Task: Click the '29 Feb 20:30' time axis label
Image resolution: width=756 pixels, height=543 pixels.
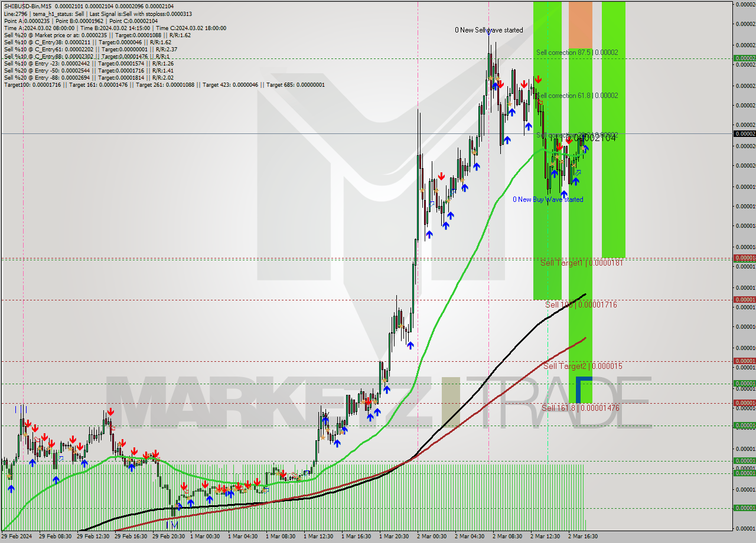Action: pyautogui.click(x=169, y=537)
